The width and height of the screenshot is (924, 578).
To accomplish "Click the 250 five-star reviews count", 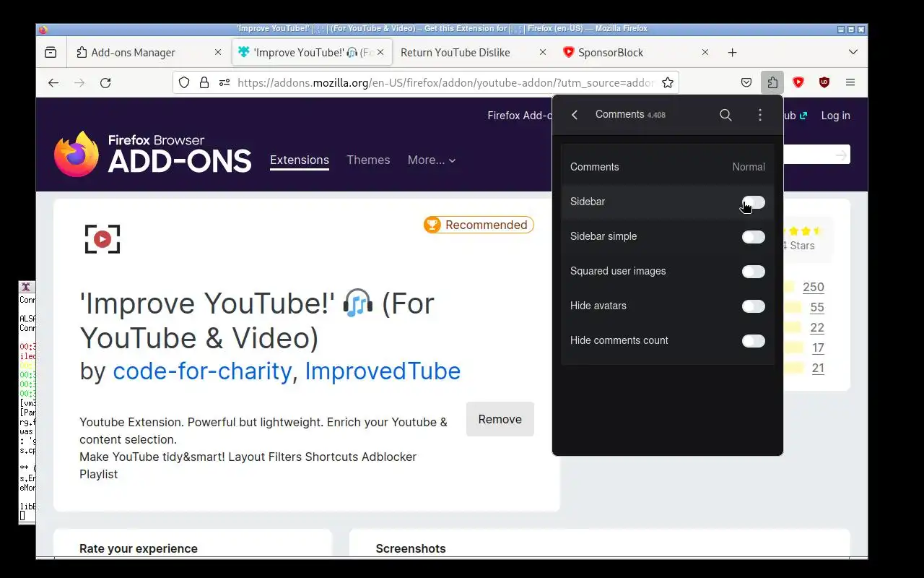I will pyautogui.click(x=813, y=287).
